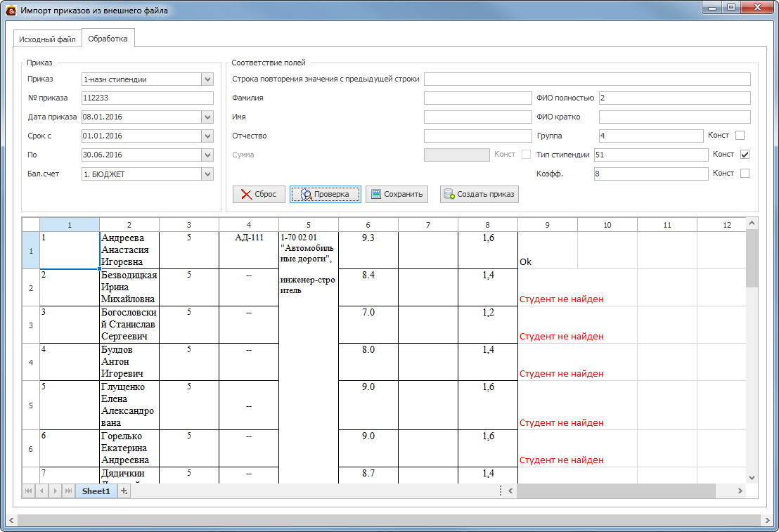Toggle disabled Конст checkbox for Сумма
Screen dimensions: 779x532
tap(526, 155)
